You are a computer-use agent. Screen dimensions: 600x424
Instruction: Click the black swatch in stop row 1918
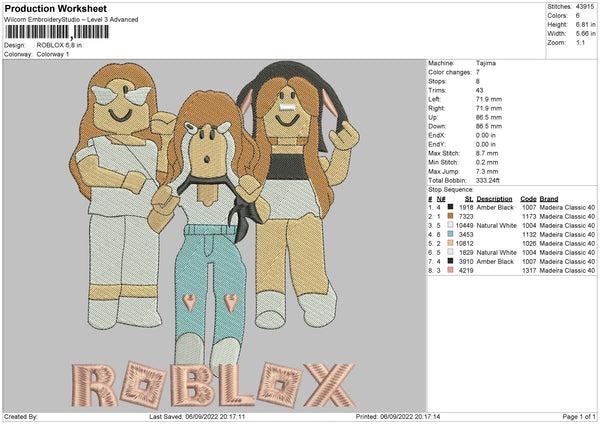(x=450, y=207)
